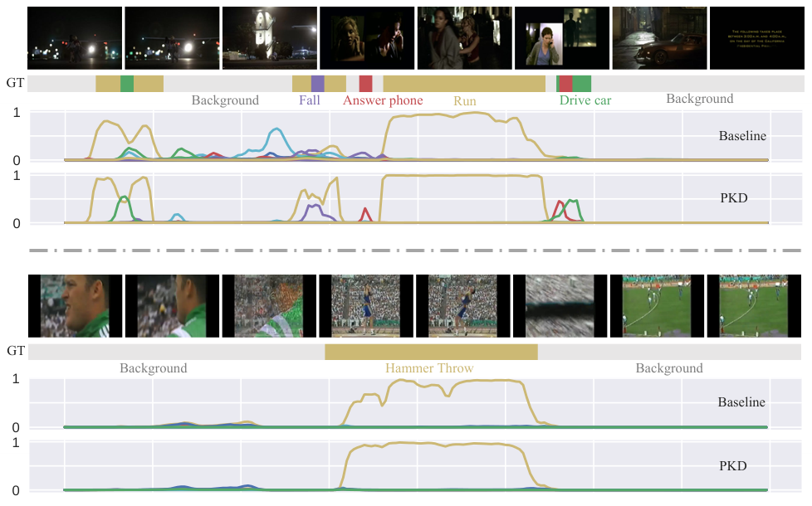Select the yellow text title-card thumbnail
The width and height of the screenshot is (812, 506).
757,38
